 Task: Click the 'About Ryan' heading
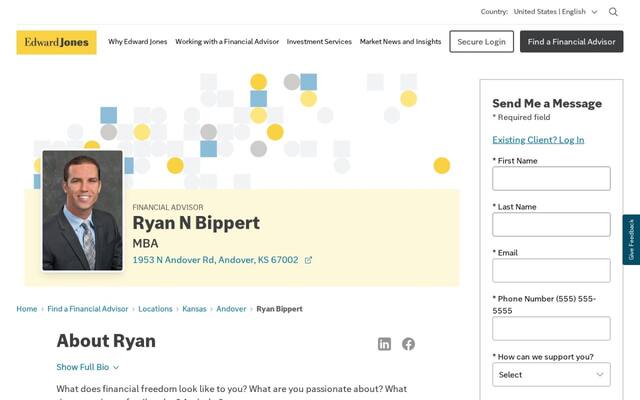click(x=106, y=341)
